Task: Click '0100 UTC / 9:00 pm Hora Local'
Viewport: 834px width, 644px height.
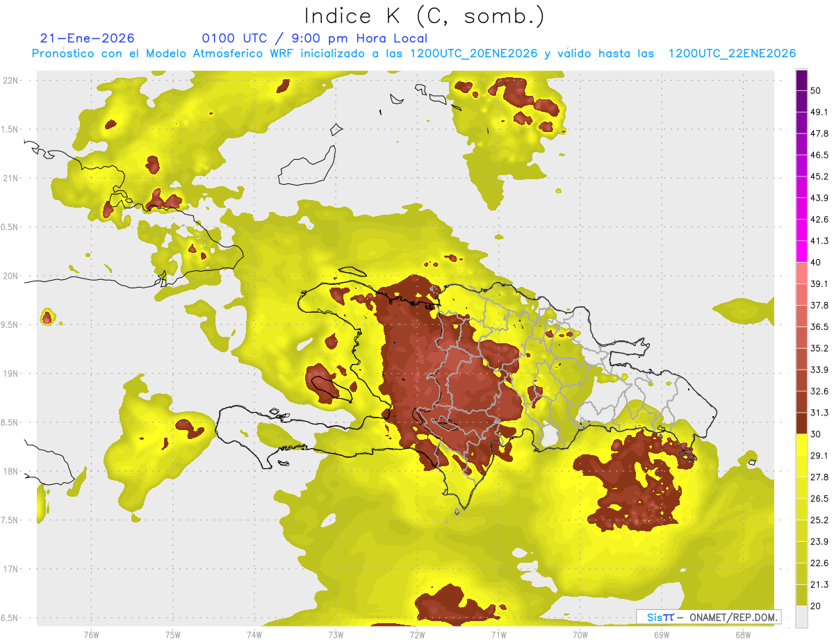Action: point(315,38)
